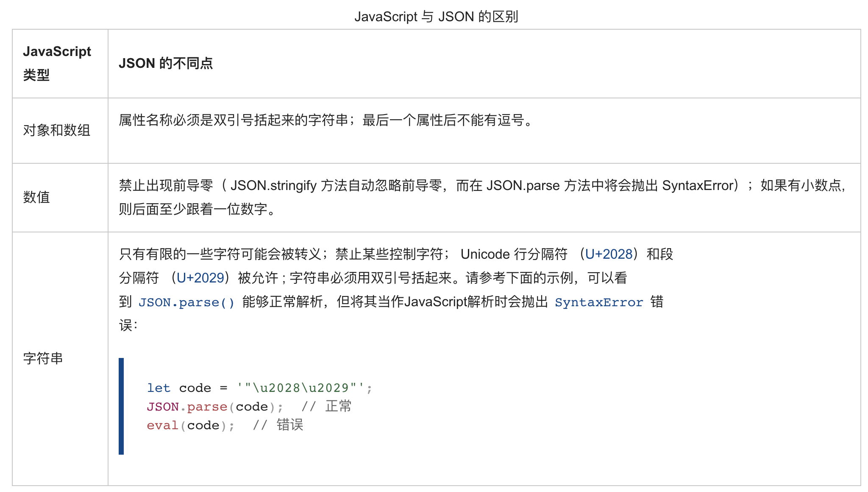The height and width of the screenshot is (492, 868).
Task: Click the 'eval(code);' line in the code block
Action: click(x=190, y=425)
